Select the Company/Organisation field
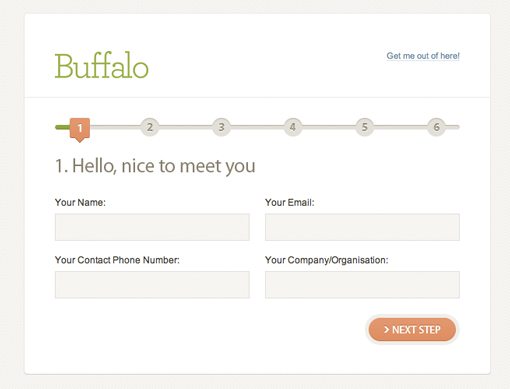Image resolution: width=510 pixels, height=389 pixels. tap(362, 285)
